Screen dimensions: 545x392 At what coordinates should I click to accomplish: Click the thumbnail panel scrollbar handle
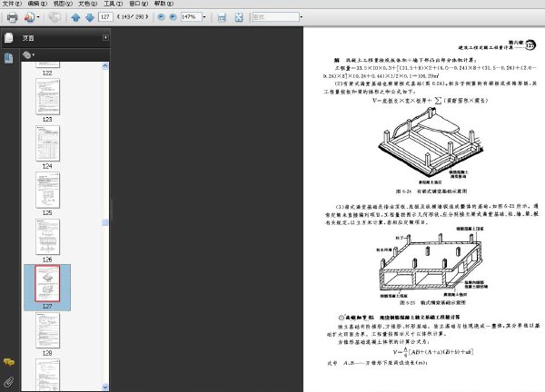click(105, 222)
